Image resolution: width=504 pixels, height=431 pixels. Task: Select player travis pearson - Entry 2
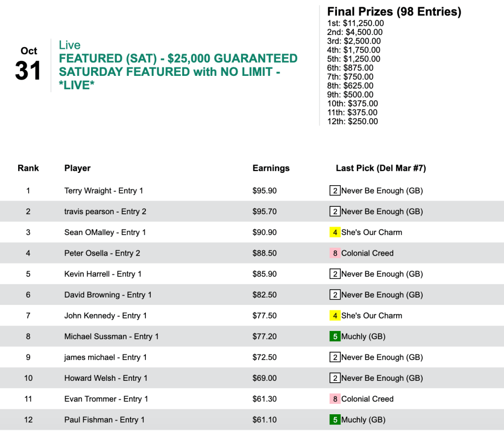pos(105,212)
